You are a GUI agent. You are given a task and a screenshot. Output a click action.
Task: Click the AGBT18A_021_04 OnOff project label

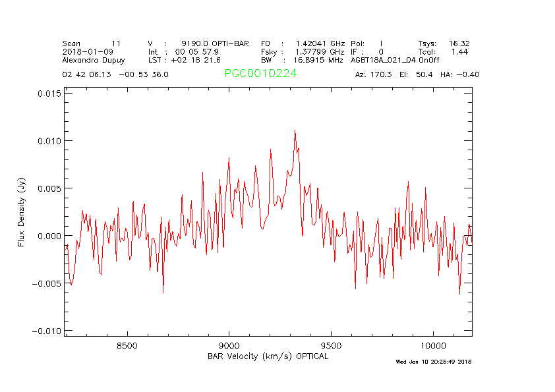[395, 59]
